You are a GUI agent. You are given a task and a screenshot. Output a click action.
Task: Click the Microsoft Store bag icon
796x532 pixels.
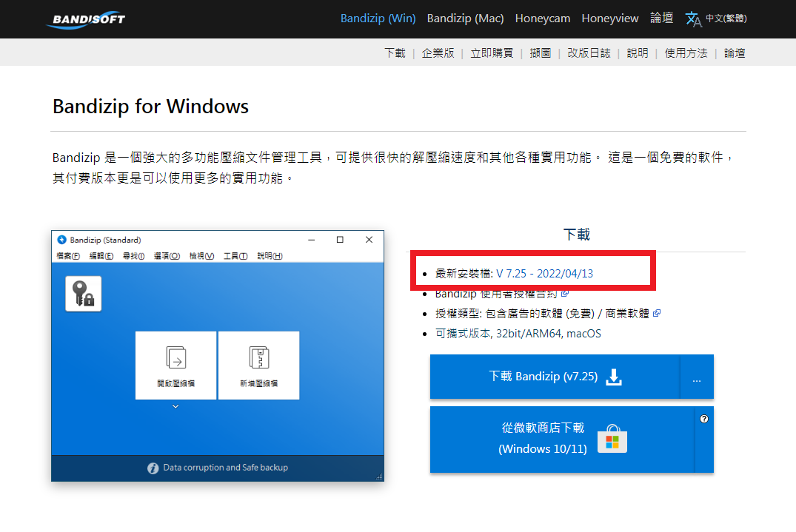click(x=612, y=439)
